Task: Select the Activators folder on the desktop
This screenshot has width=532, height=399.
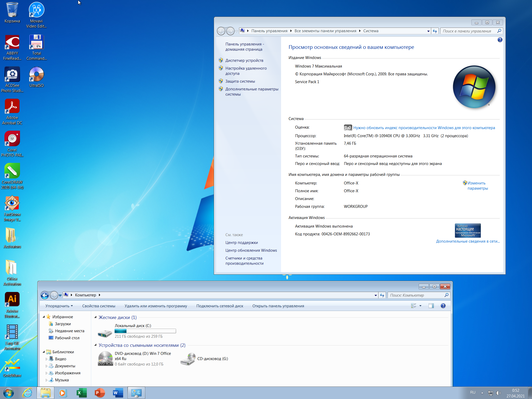Action: tap(12, 238)
